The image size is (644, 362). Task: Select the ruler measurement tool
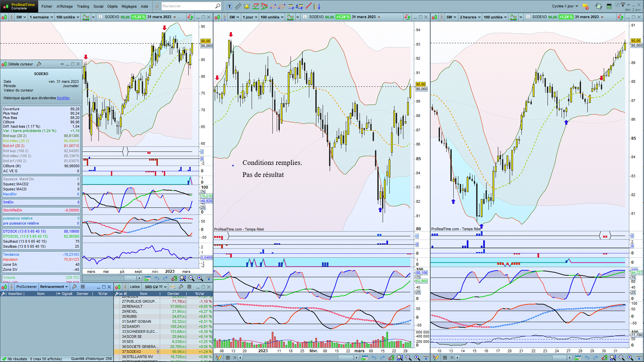coord(238,6)
